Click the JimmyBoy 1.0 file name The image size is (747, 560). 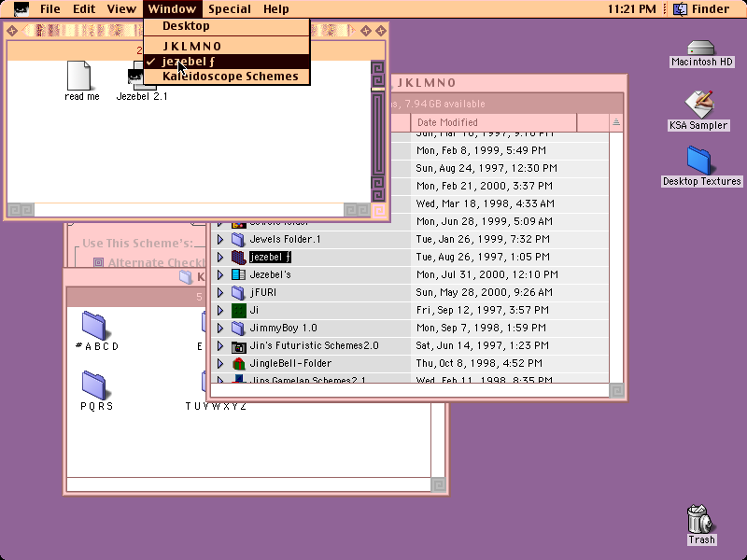click(284, 329)
